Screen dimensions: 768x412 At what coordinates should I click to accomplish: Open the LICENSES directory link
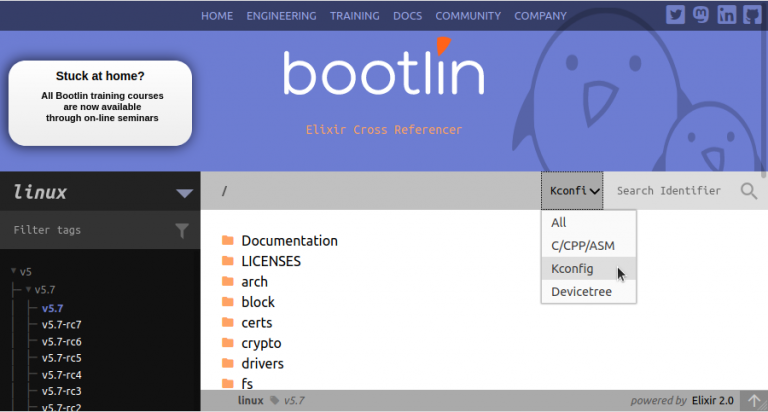click(271, 261)
